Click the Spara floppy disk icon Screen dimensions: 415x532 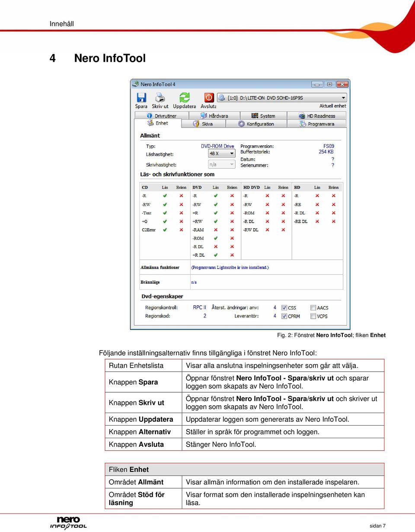click(x=141, y=97)
